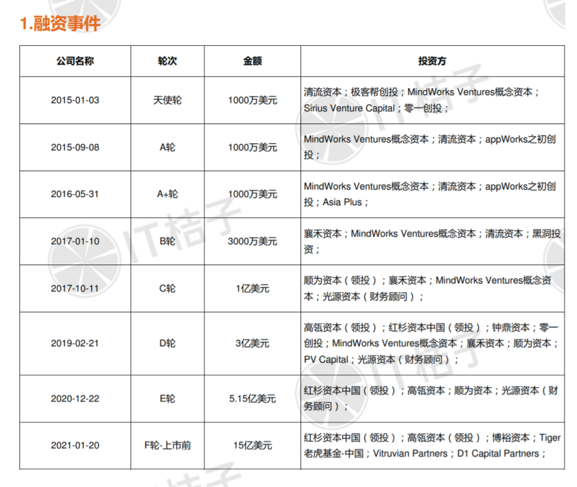
Task: Select the date cell 2015-01-03
Action: click(x=75, y=100)
